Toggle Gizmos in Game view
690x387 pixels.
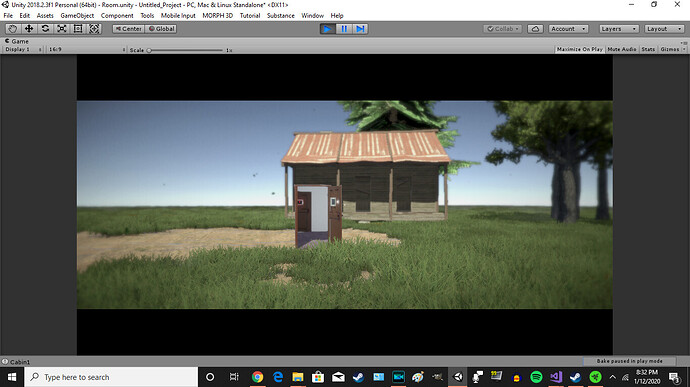(669, 49)
